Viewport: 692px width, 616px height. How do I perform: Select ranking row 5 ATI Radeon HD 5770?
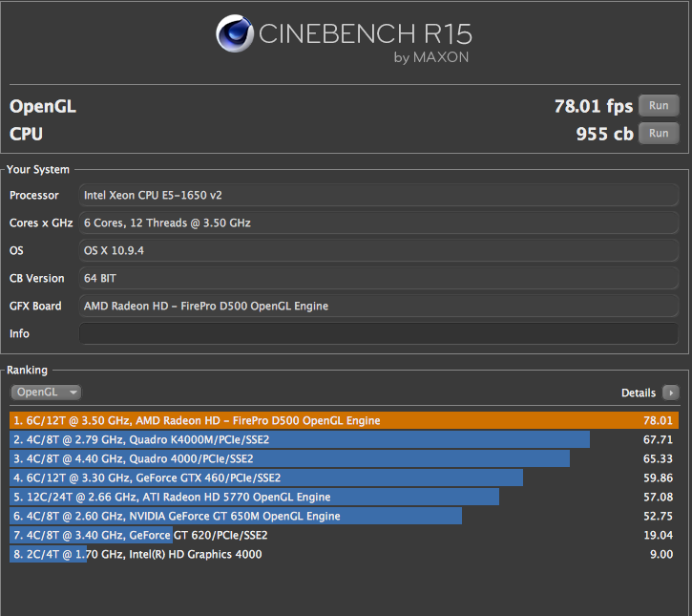coord(344,497)
